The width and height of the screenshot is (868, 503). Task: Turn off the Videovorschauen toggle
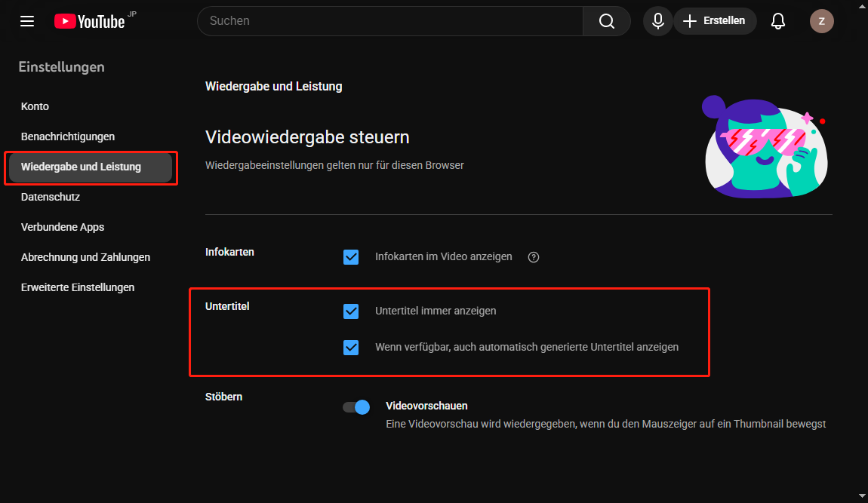[356, 406]
